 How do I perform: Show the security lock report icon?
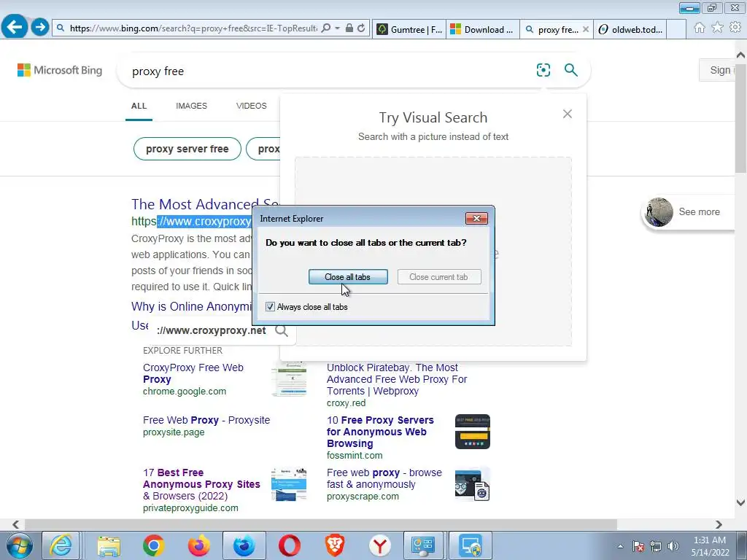coord(349,28)
